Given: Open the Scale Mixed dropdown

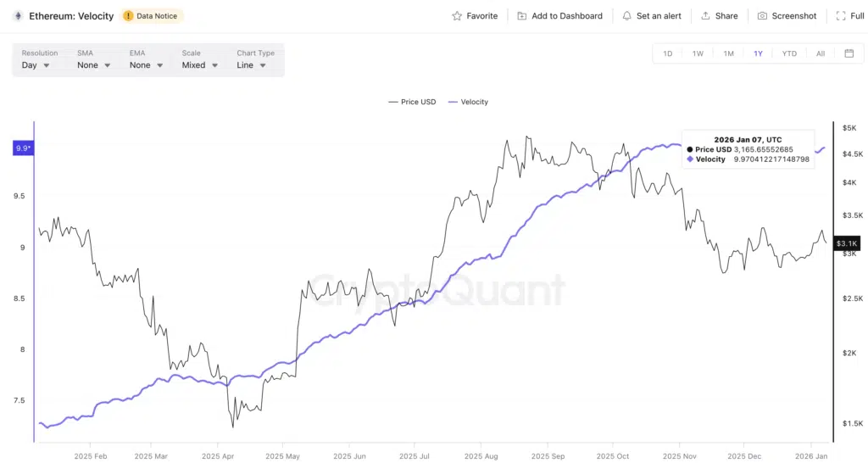Looking at the screenshot, I should (199, 65).
